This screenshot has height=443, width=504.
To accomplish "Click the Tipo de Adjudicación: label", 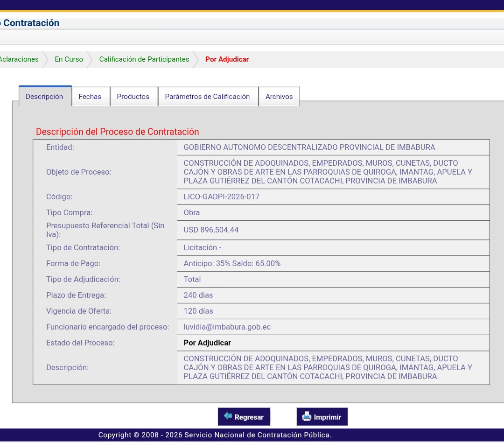I will coord(83,279).
